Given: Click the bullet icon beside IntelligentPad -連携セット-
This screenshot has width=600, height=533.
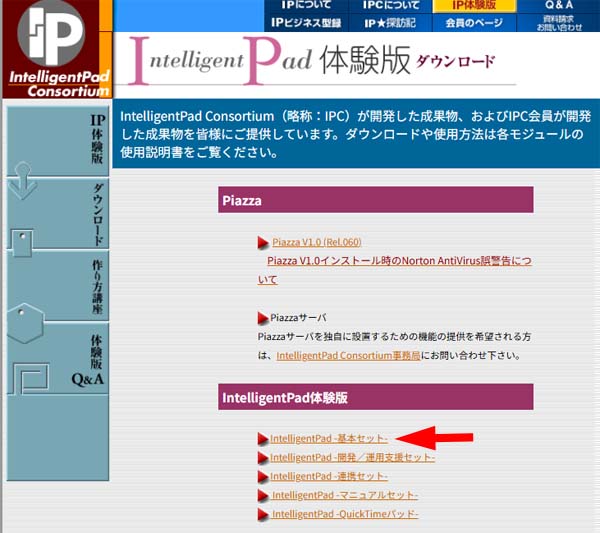Looking at the screenshot, I should (263, 477).
